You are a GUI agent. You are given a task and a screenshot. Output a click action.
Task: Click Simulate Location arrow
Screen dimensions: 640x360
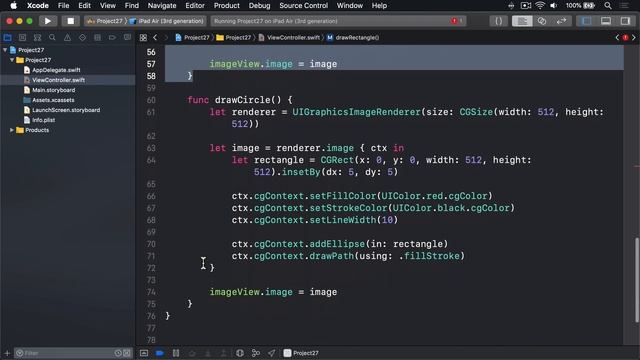[x=271, y=353]
